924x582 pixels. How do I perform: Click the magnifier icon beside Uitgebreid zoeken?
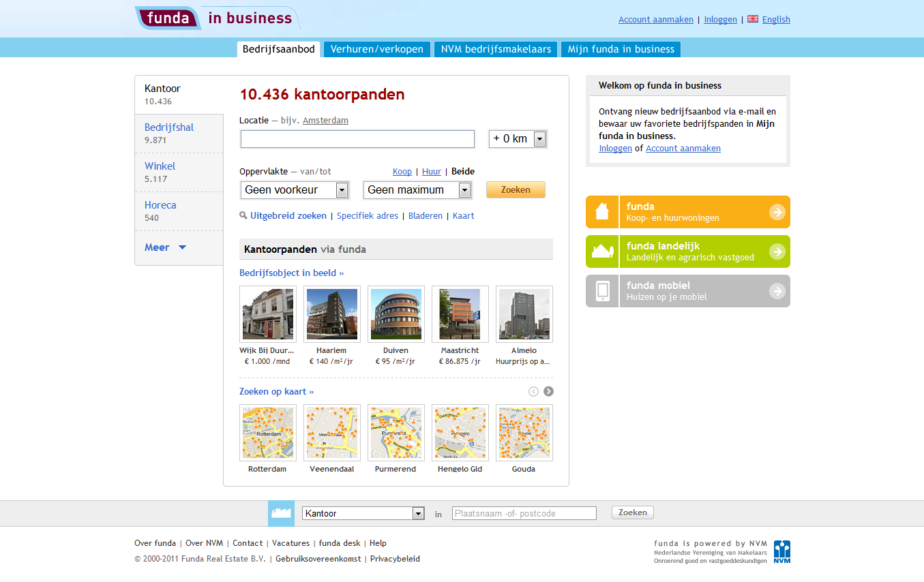(x=243, y=215)
